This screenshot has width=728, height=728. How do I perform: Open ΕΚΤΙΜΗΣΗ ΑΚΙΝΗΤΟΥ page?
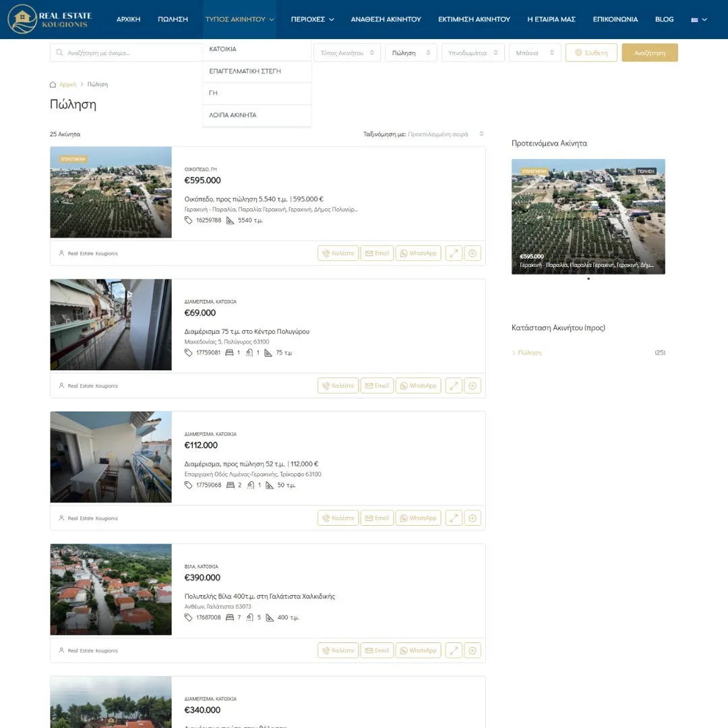[x=474, y=20]
